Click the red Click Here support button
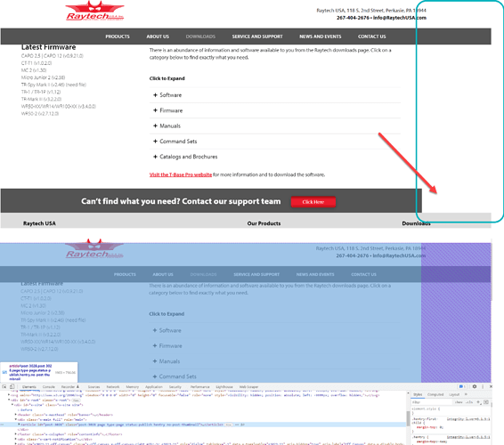 click(x=313, y=202)
